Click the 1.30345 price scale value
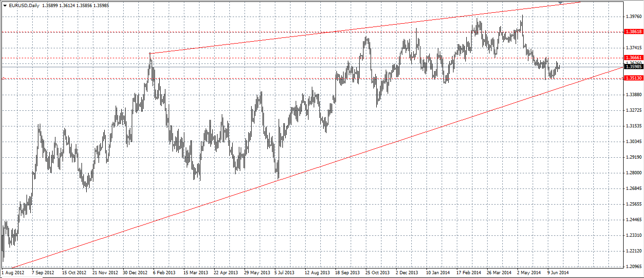Screen dimensions: 644x278 [634, 142]
